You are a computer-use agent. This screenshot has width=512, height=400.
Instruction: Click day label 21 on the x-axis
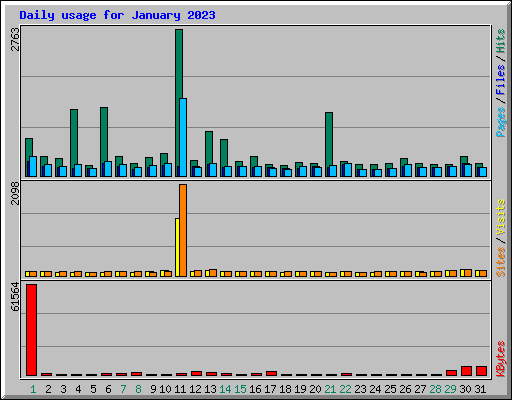[x=330, y=389]
